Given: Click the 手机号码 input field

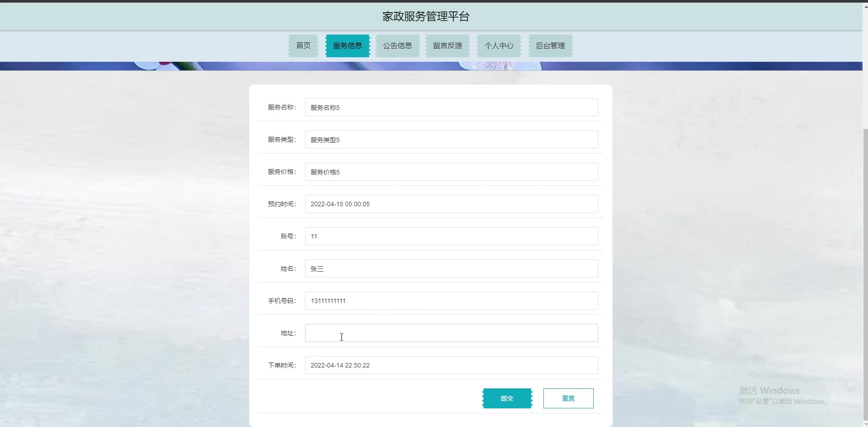Looking at the screenshot, I should [x=451, y=301].
